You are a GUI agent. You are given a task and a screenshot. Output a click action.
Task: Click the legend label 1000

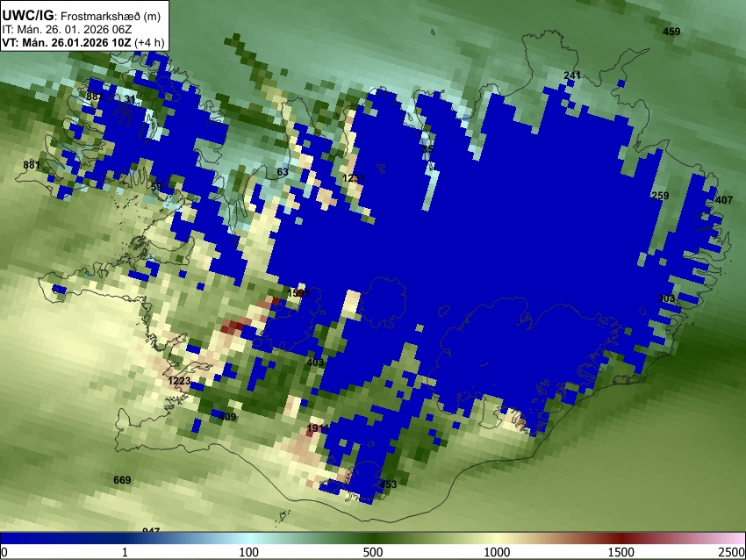497,552
